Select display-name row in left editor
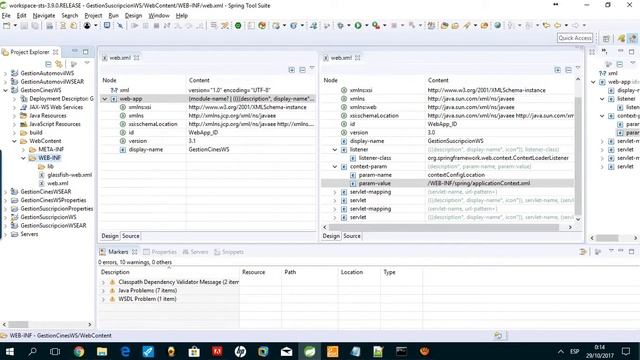 pos(208,149)
